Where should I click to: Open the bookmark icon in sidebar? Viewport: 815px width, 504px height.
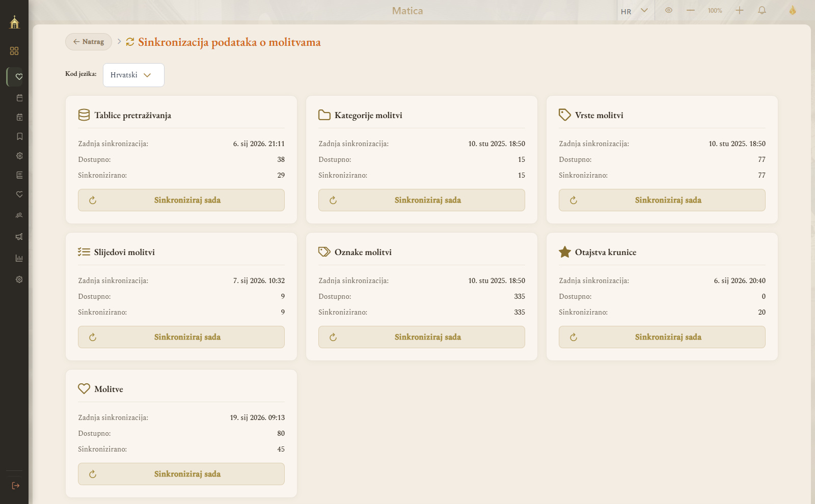click(19, 136)
